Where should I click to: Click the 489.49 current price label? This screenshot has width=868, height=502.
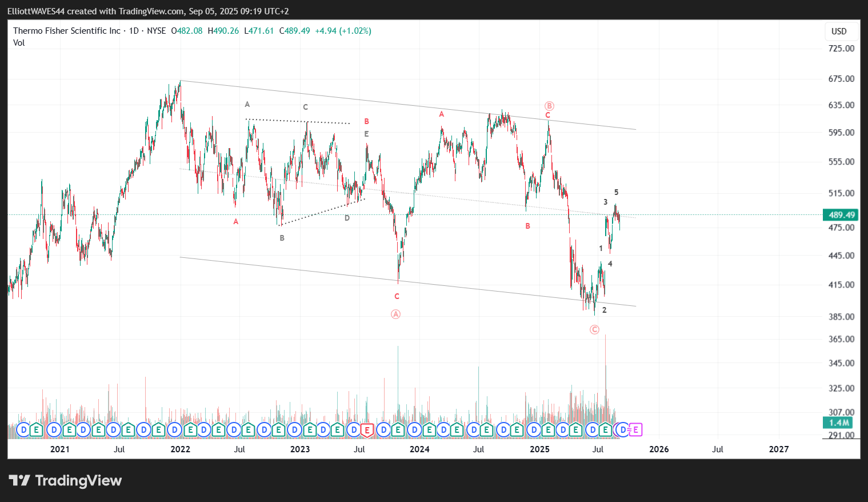841,215
